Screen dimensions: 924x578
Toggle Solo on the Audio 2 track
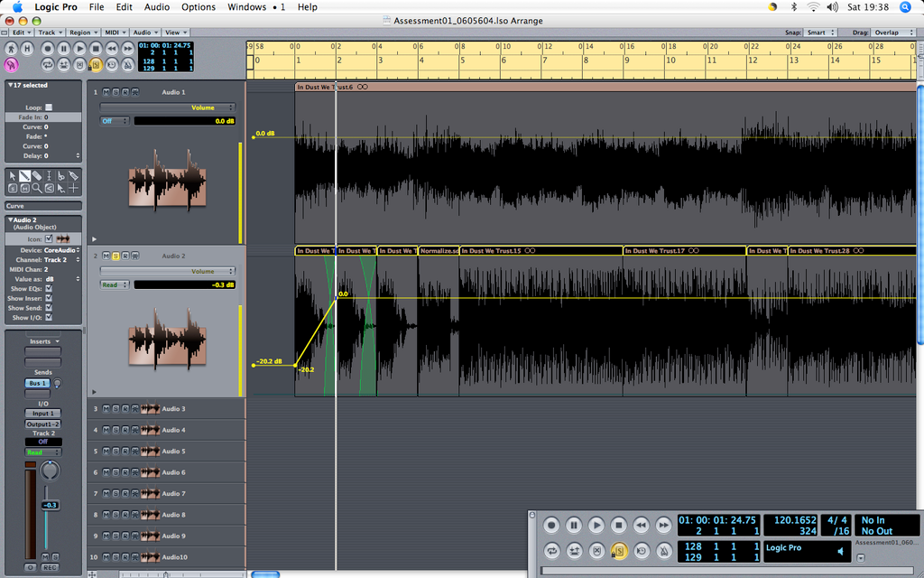(x=115, y=256)
